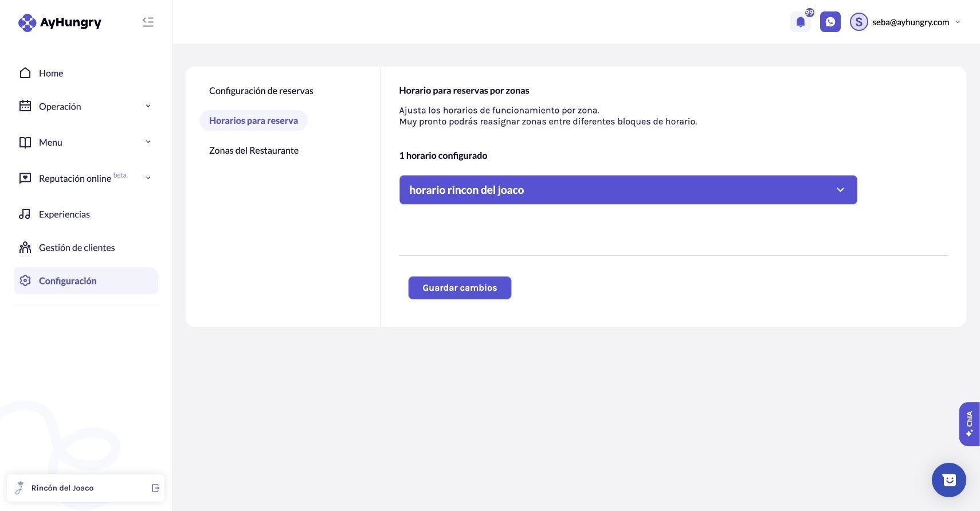Expand the horario rincon del joaco panel
Viewport: 980px width, 511px height.
click(x=628, y=190)
